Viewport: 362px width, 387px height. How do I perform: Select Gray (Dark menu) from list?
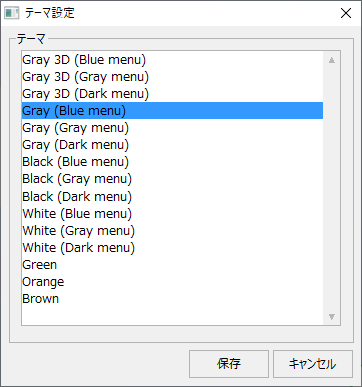(172, 145)
